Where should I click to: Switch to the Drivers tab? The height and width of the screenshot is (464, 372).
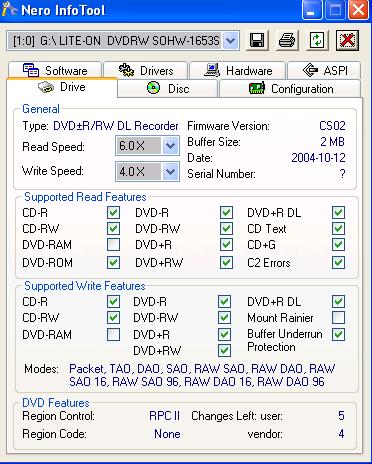145,70
